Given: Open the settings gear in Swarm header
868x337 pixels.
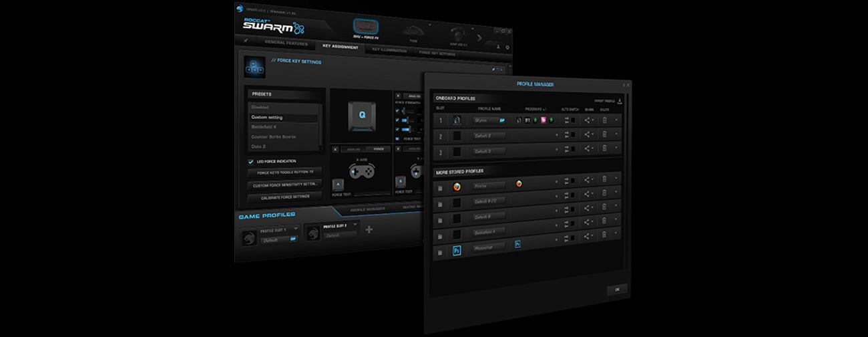Looking at the screenshot, I should pos(507,47).
